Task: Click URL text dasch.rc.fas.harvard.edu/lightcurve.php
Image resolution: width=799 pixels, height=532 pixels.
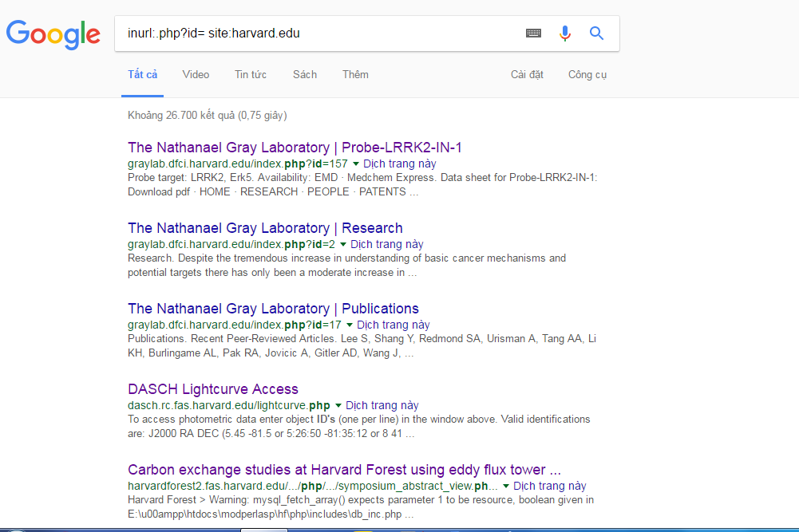Action: 229,405
